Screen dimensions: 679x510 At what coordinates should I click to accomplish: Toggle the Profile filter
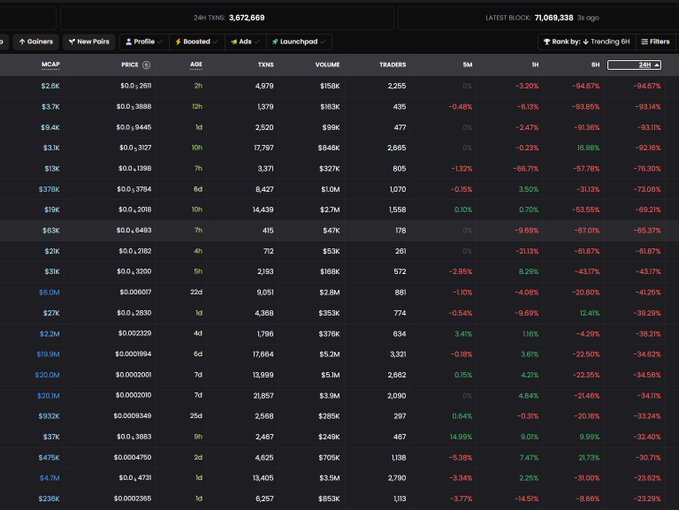coord(144,42)
